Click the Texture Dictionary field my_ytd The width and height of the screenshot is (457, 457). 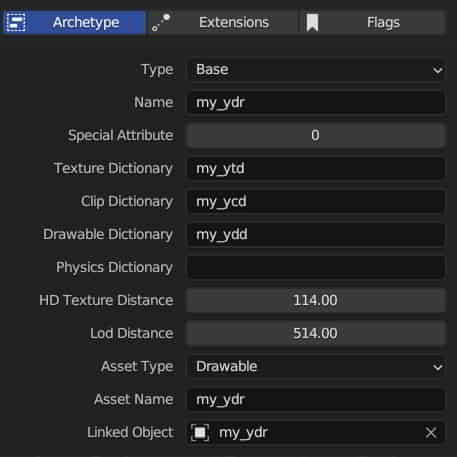point(316,168)
